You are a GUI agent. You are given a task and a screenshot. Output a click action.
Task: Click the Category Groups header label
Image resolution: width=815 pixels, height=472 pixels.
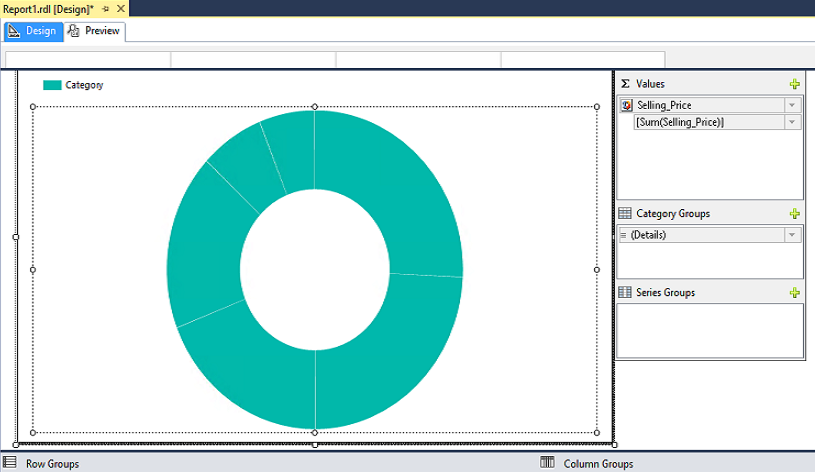[x=673, y=214]
